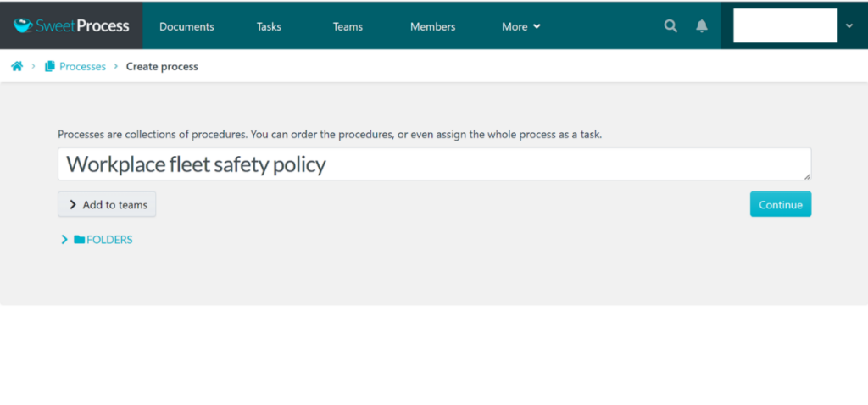Screen dimensions: 868x405
Task: Expand the More dropdown menu
Action: (521, 26)
